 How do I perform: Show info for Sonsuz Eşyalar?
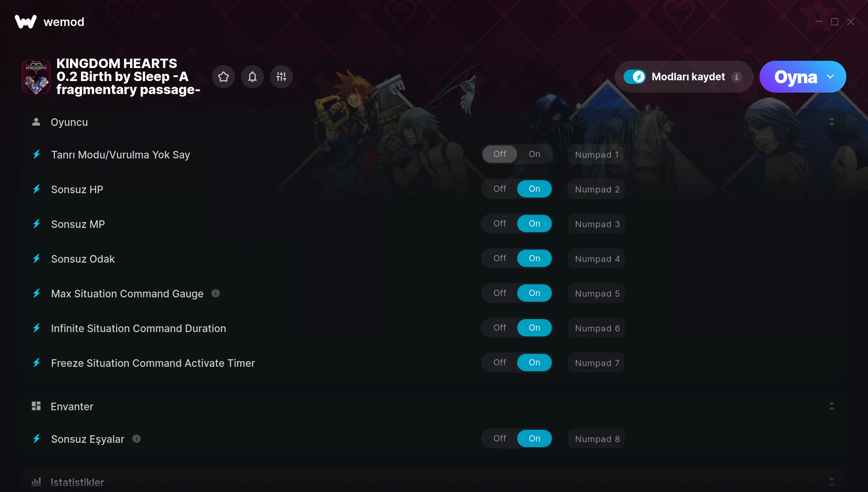pyautogui.click(x=136, y=439)
